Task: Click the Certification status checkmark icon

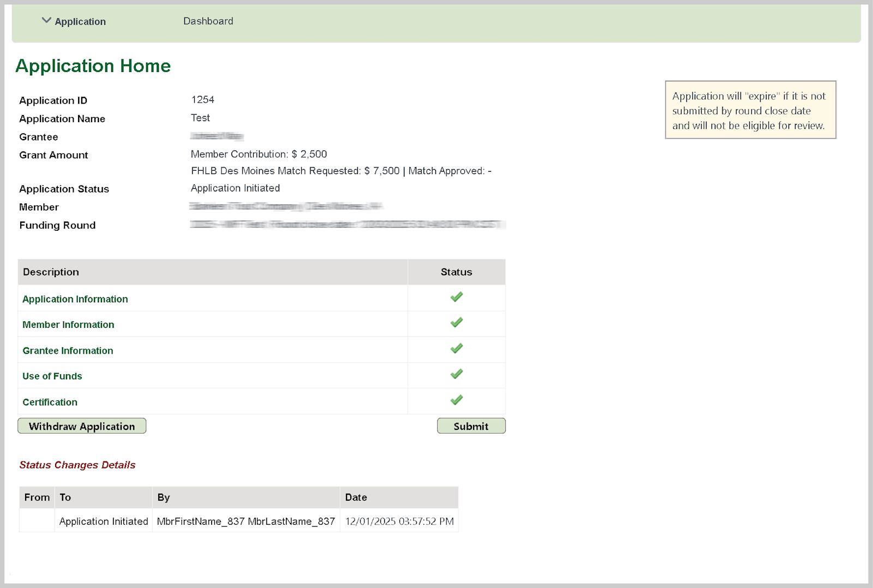Action: 456,400
